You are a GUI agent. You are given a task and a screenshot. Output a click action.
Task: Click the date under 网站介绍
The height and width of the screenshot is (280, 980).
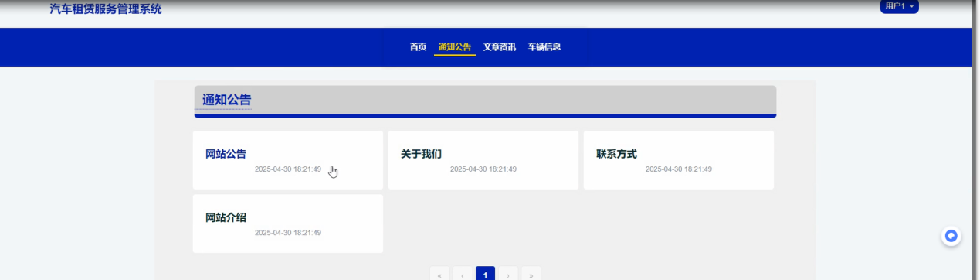tap(288, 233)
